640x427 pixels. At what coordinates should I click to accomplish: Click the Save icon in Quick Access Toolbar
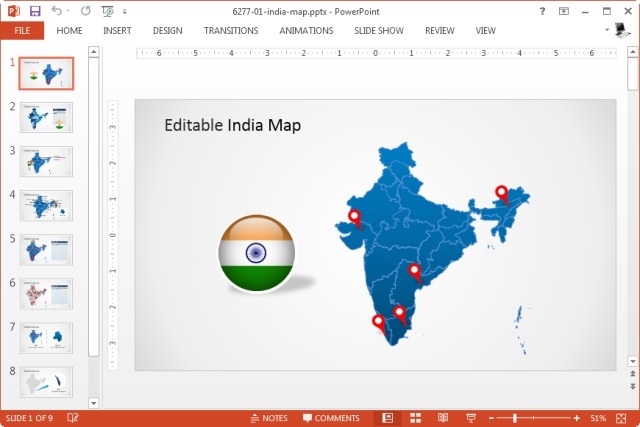tap(35, 11)
